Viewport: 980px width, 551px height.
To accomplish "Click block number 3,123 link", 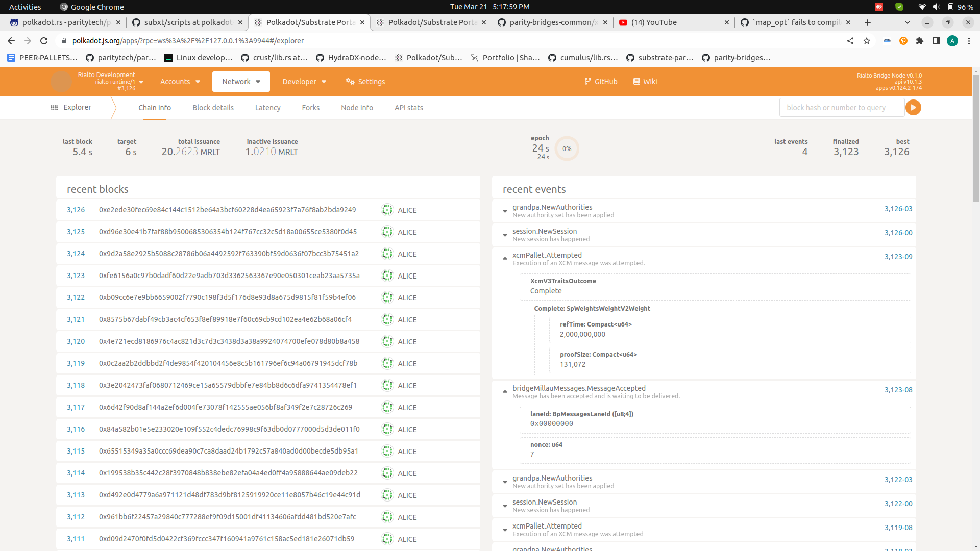I will point(76,275).
